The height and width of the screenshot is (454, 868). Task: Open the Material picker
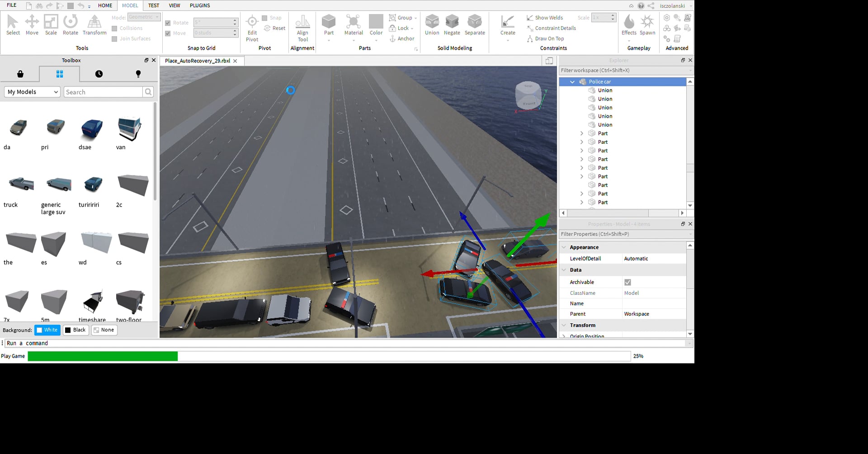coord(354,25)
